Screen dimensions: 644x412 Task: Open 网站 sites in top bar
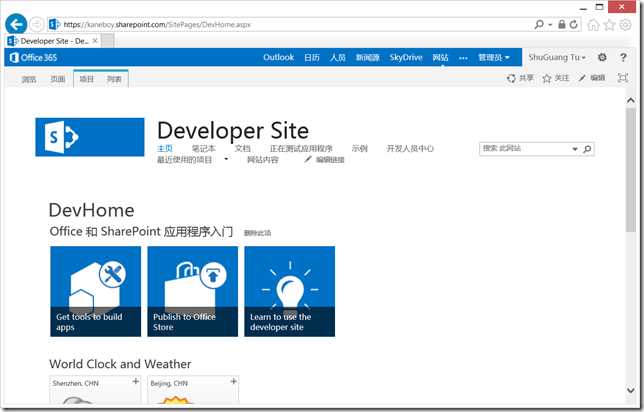(440, 58)
